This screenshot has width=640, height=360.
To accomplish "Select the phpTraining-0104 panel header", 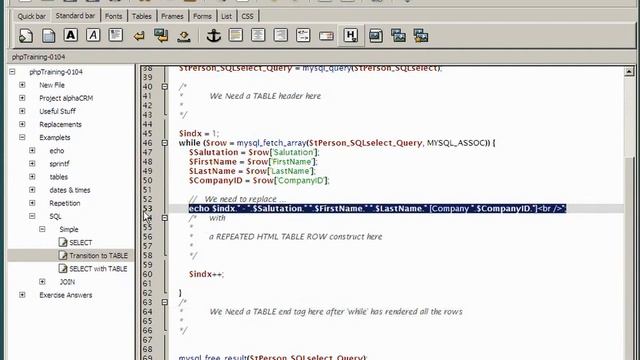I will tap(38, 57).
